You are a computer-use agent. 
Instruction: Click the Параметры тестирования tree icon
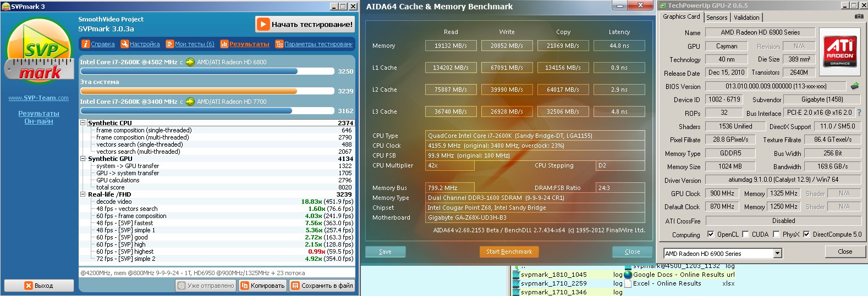coord(279,44)
